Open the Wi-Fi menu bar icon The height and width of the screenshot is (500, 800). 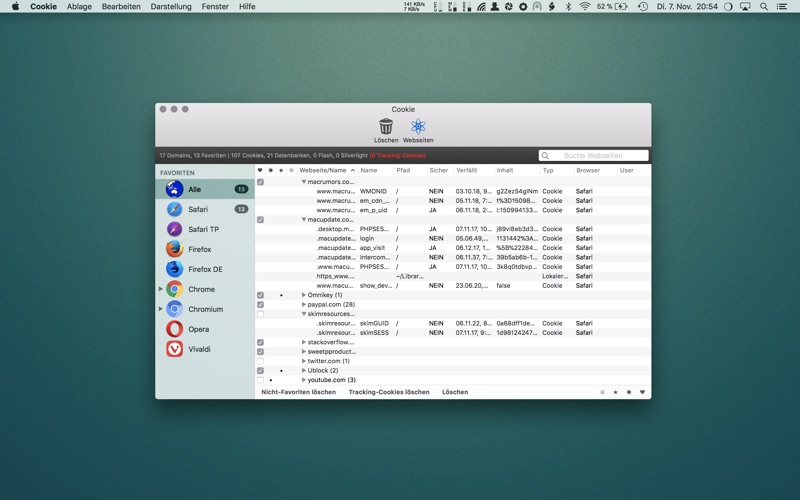(585, 7)
